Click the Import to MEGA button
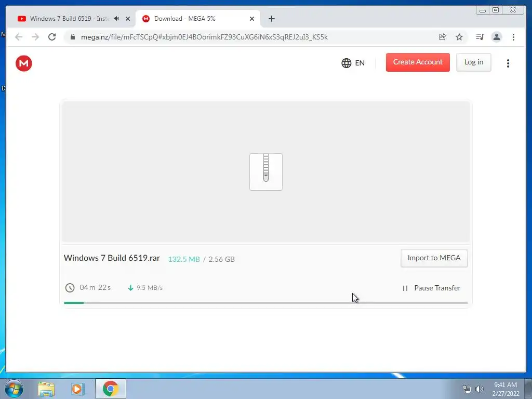The image size is (532, 399). tap(434, 258)
